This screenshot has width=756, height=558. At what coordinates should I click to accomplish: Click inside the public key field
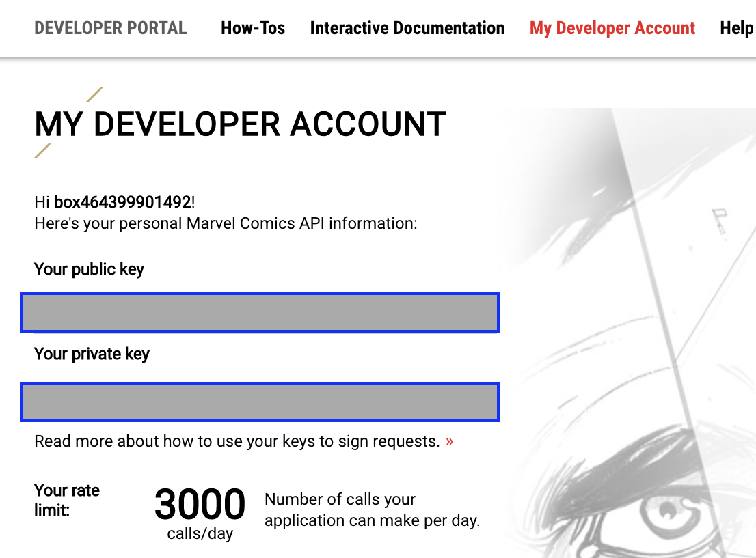tap(260, 313)
